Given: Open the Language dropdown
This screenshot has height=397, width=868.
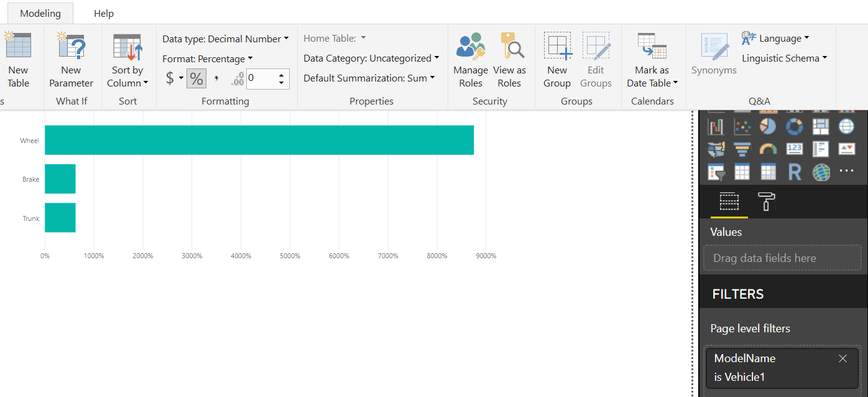Looking at the screenshot, I should point(775,39).
